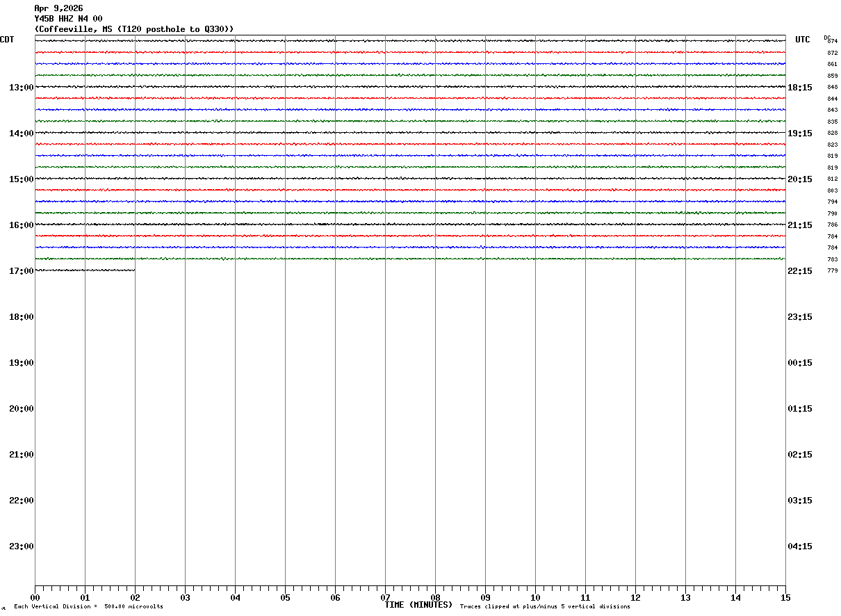The width and height of the screenshot is (841, 616).
Task: Click the DC offset value '803'
Action: pos(833,191)
